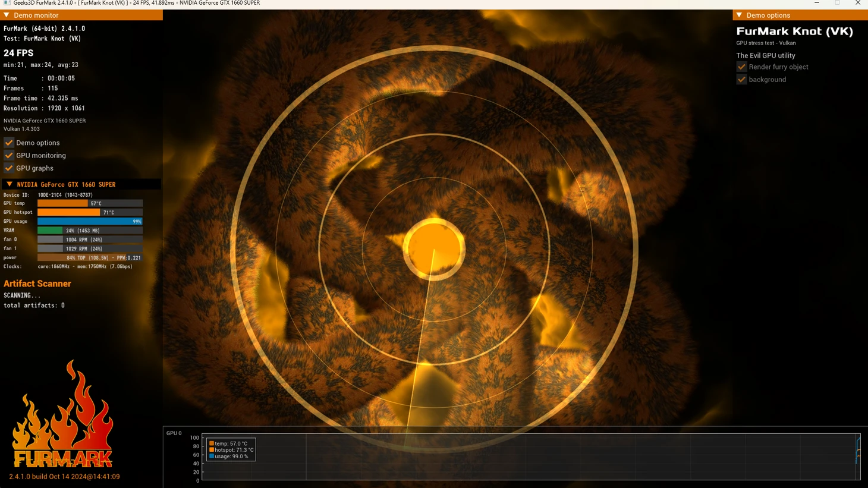This screenshot has height=488, width=868.
Task: Click the 'Test: FurMark Knot (VK)' line
Action: pos(42,39)
